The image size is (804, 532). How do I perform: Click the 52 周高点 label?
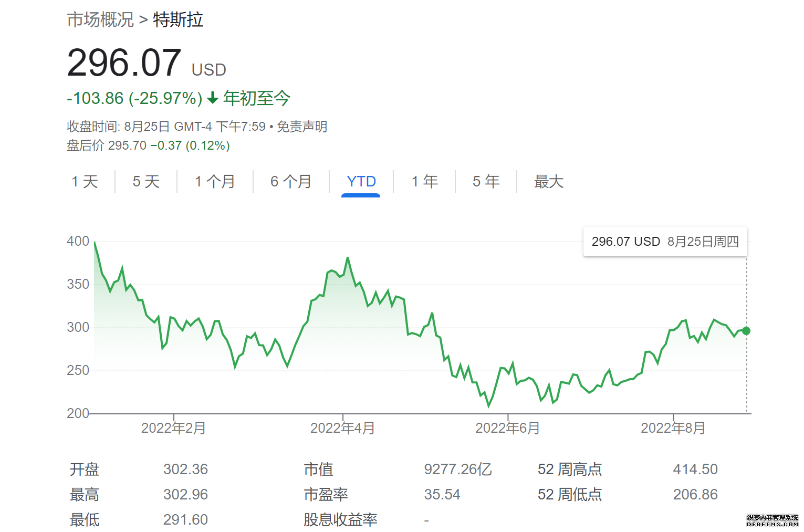[x=570, y=469]
